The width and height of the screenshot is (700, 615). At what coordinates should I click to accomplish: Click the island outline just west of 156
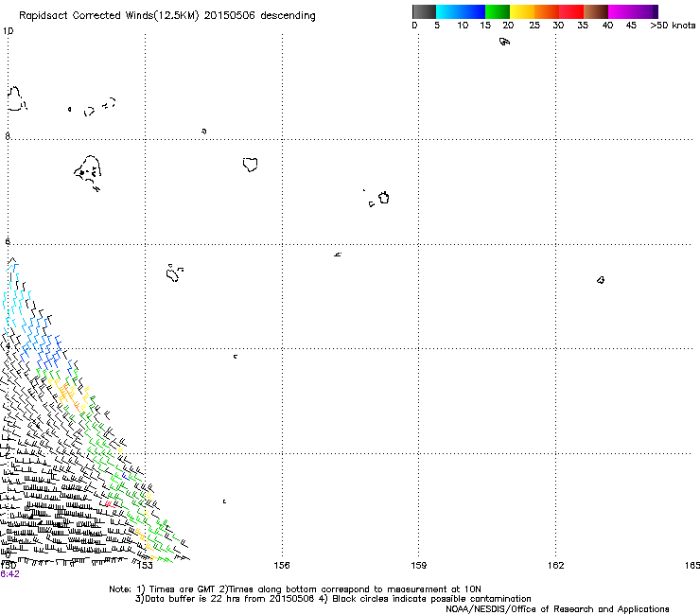(x=251, y=165)
